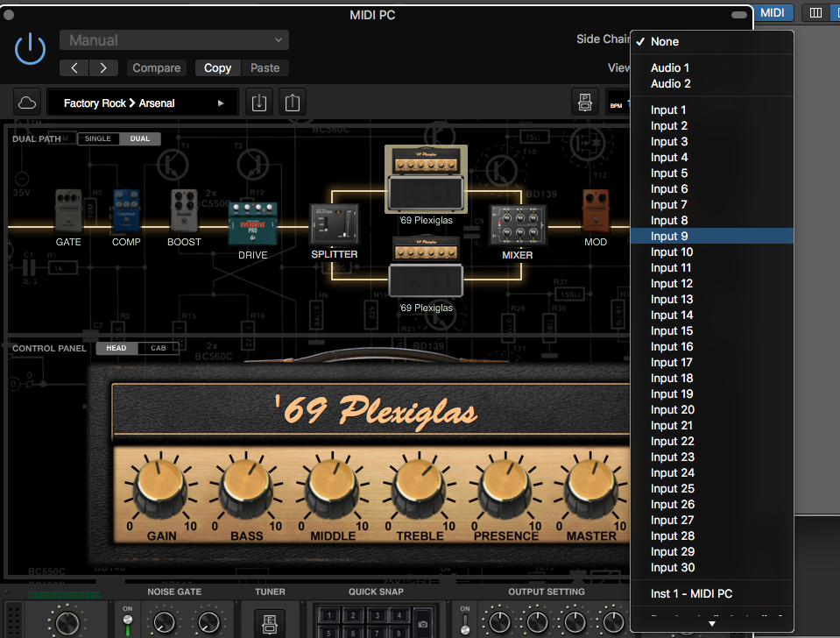This screenshot has width=840, height=638.
Task: Toggle the Output Setting ON switch
Action: 465,623
